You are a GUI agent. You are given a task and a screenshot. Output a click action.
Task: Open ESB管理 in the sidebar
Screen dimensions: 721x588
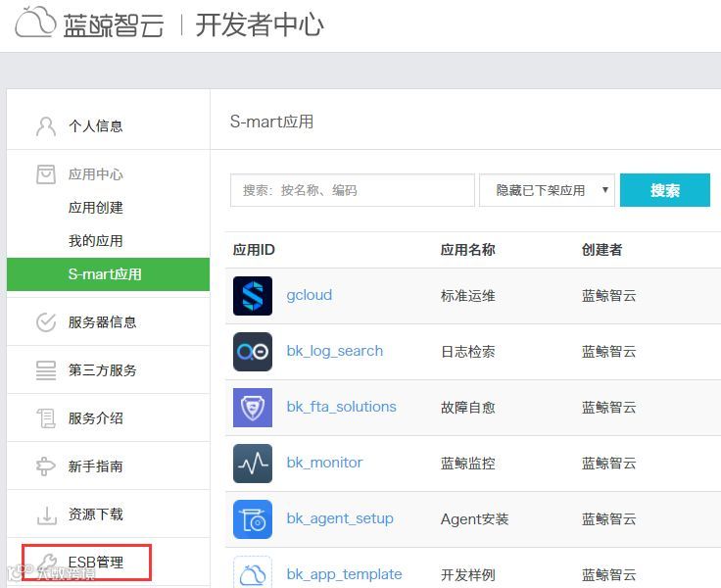click(x=95, y=563)
